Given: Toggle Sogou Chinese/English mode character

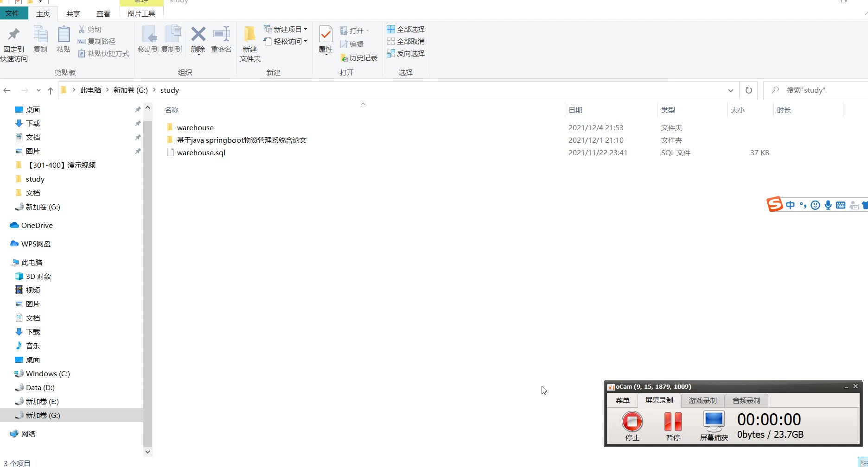Looking at the screenshot, I should click(791, 205).
